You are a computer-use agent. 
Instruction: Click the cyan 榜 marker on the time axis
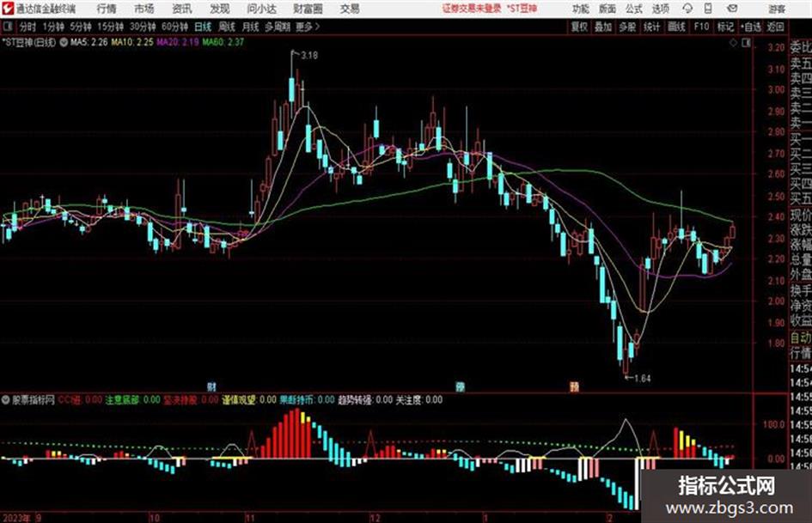[x=460, y=386]
